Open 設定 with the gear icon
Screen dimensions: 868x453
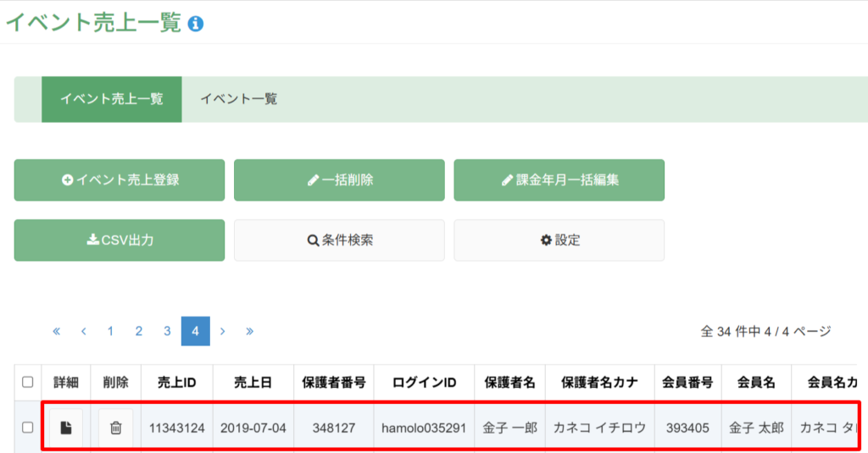tap(559, 240)
